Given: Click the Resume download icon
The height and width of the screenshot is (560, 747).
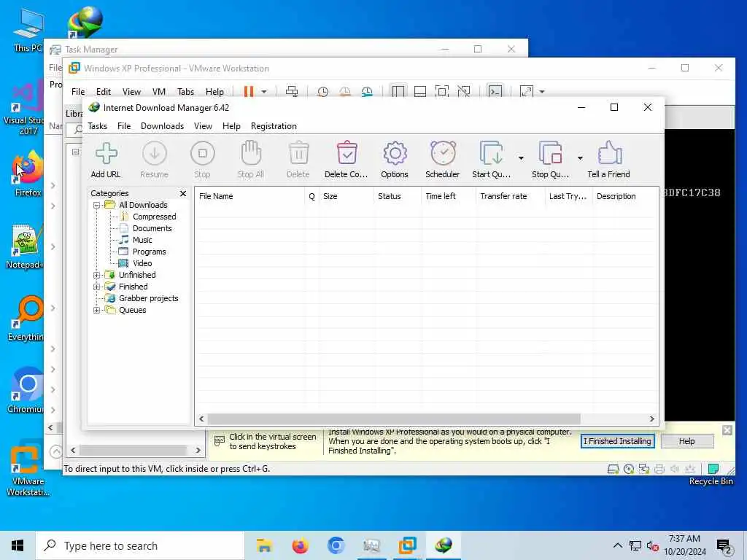Looking at the screenshot, I should point(155,160).
